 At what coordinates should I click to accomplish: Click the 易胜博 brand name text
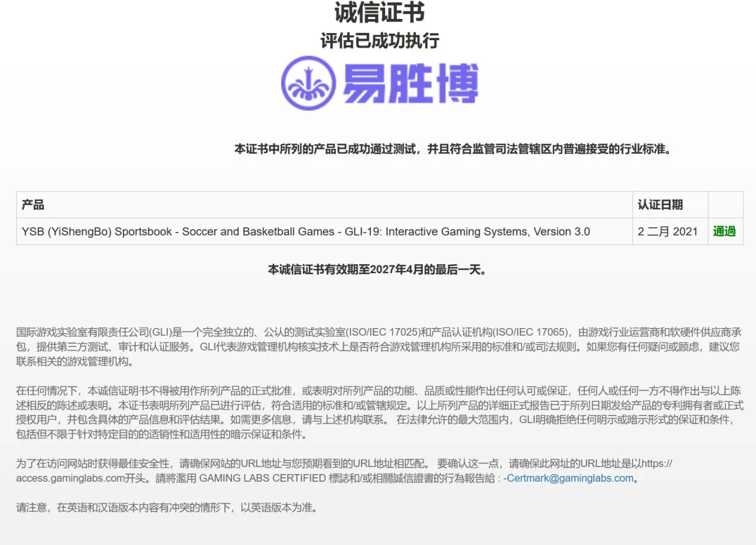(x=410, y=83)
